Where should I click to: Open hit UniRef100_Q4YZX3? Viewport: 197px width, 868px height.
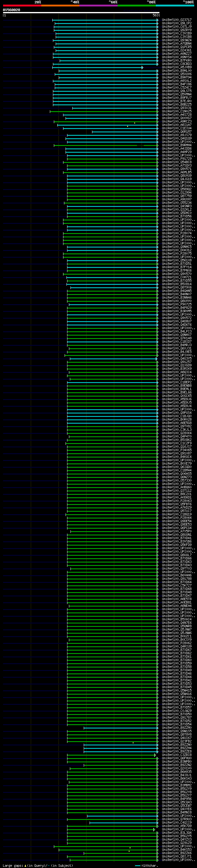tap(177, 839)
